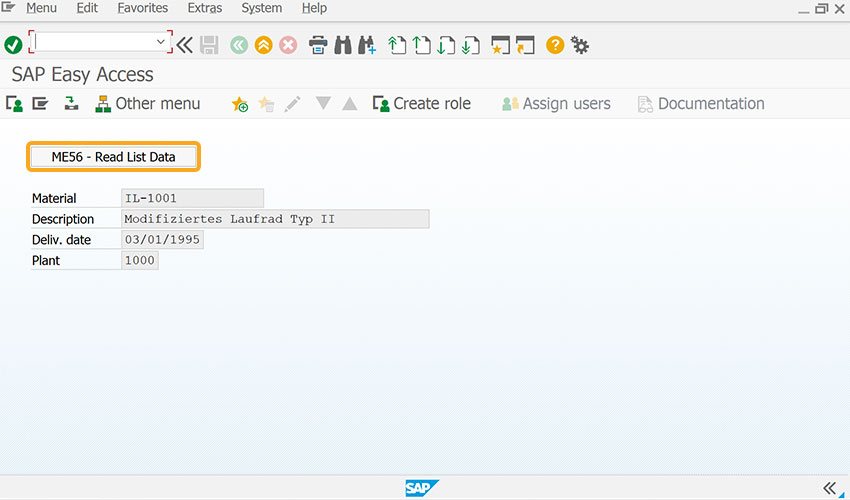
Task: Click the Material field IL-1001
Action: [x=192, y=198]
